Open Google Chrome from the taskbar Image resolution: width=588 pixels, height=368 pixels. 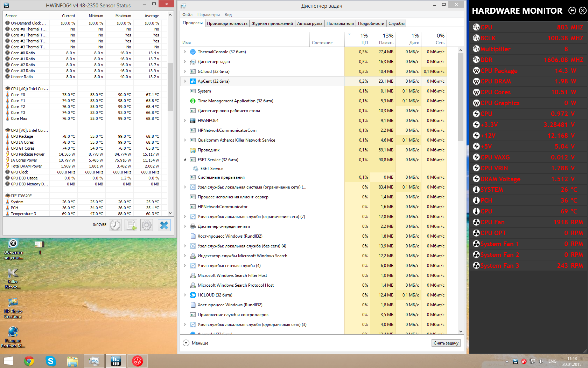pos(29,361)
